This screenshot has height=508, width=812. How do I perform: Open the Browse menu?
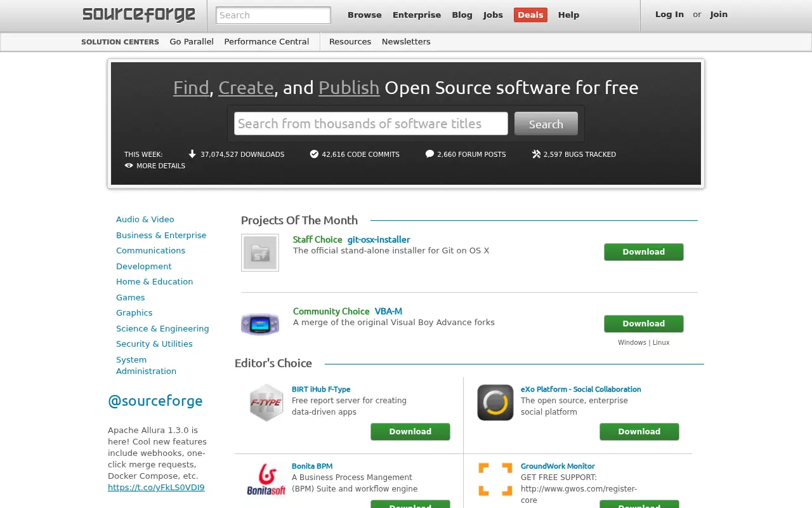365,15
